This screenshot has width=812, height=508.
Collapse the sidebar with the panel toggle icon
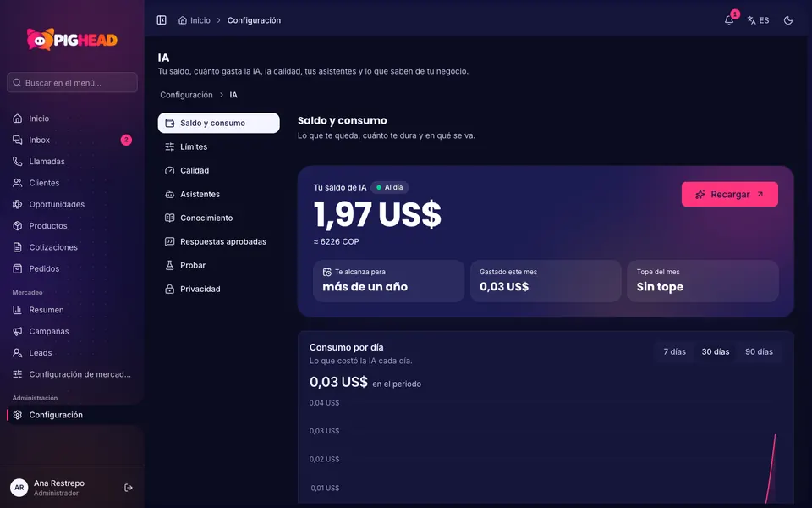[x=162, y=20]
